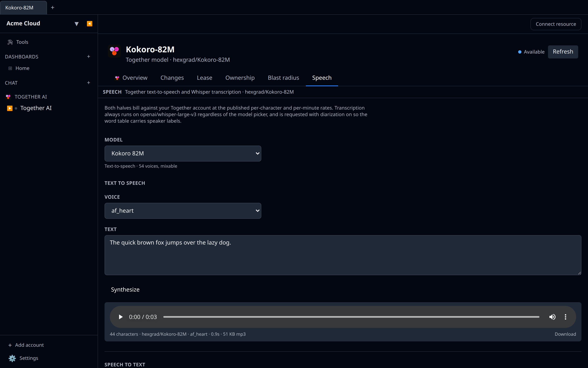Click the 'Text-to-speech · 54 voices, mixable' hint
The width and height of the screenshot is (588, 368).
coord(141,166)
